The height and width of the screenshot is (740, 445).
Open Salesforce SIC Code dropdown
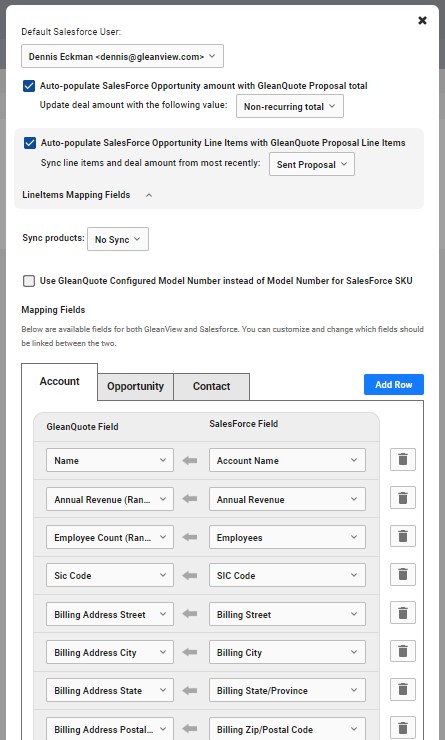287,575
